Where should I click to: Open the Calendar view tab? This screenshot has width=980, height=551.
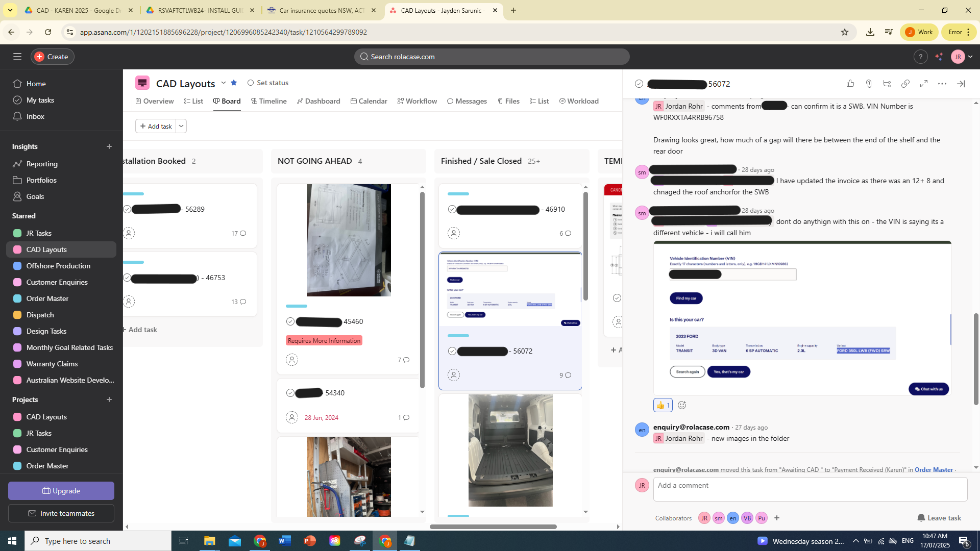click(x=369, y=101)
